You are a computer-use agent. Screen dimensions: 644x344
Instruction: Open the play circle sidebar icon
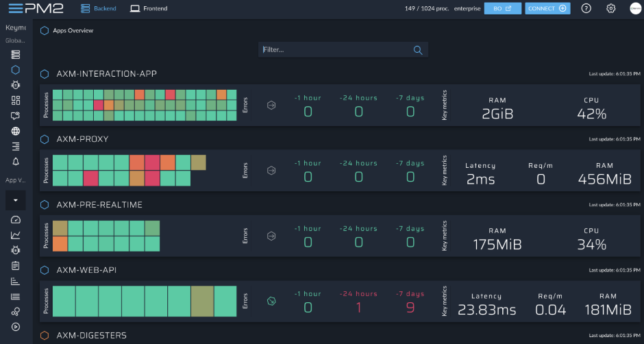(16, 327)
